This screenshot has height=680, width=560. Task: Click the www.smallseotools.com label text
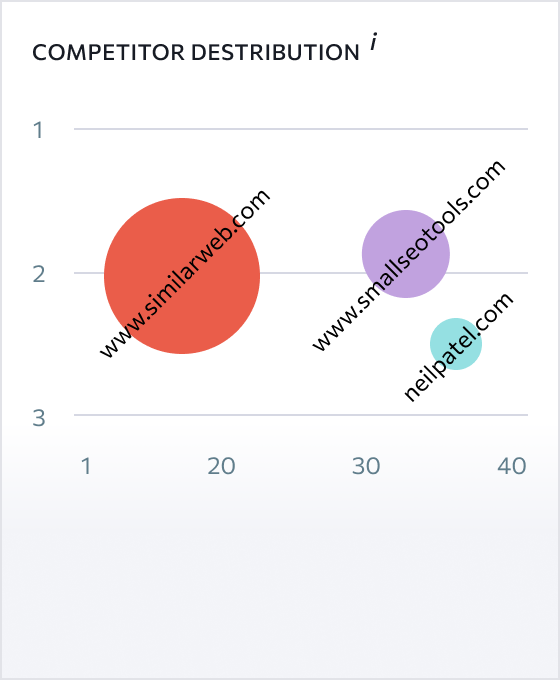(409, 255)
